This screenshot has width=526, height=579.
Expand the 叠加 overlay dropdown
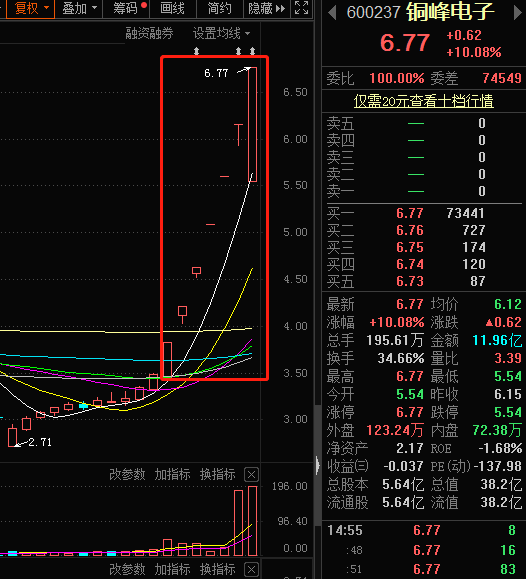click(x=79, y=8)
